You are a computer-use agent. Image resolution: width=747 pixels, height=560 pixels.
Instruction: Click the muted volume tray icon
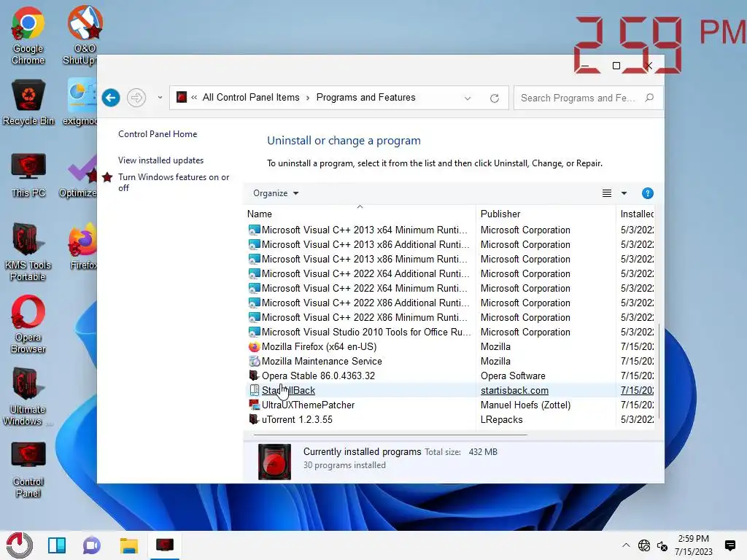[662, 545]
